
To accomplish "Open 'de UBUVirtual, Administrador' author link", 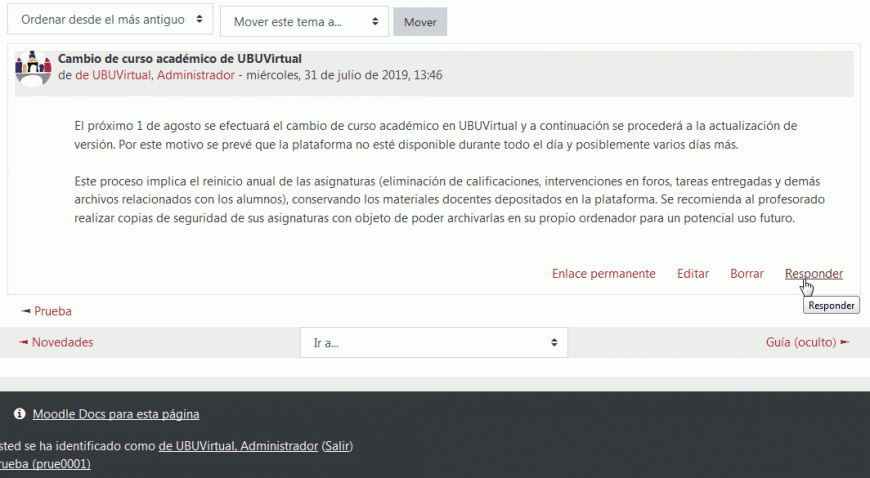I will point(155,75).
